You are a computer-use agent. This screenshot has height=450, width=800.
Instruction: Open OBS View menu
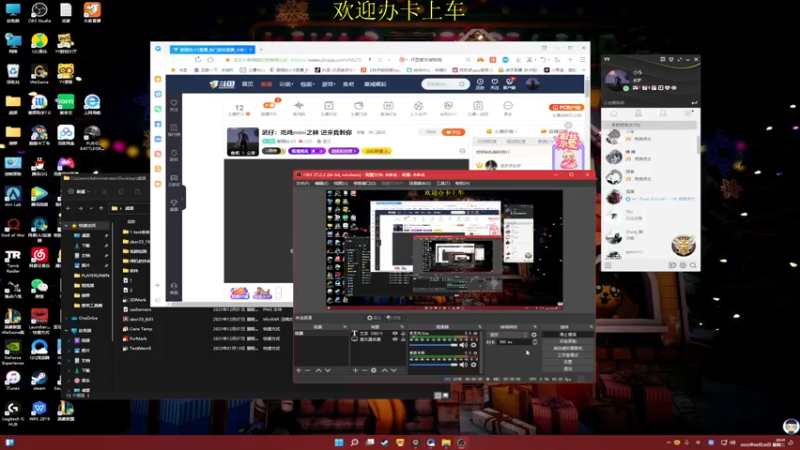(340, 183)
